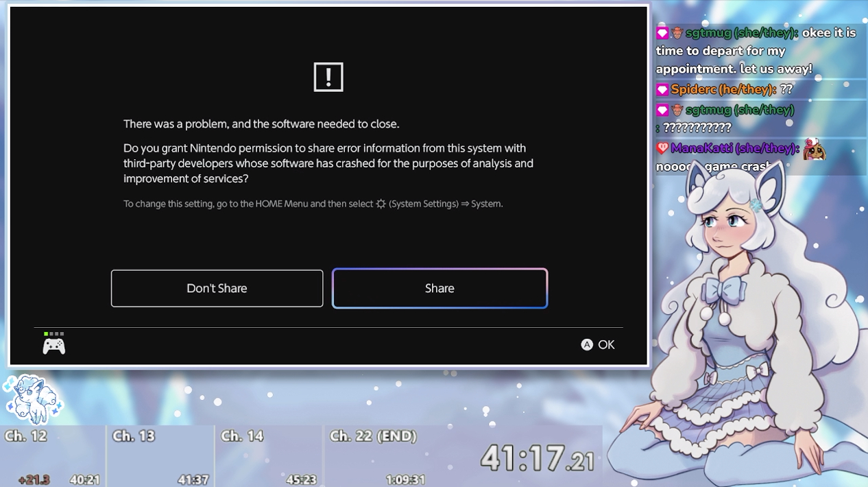Select the Ch. 14 split segment

[x=269, y=456]
